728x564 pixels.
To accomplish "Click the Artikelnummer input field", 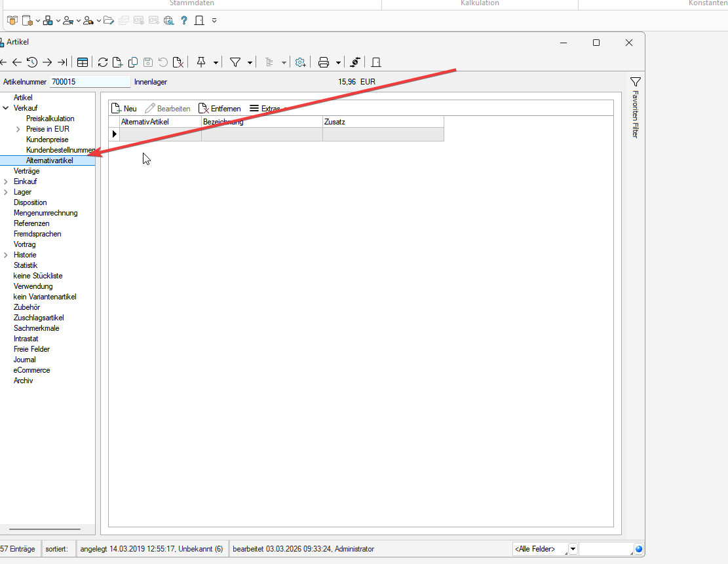I will pos(90,82).
